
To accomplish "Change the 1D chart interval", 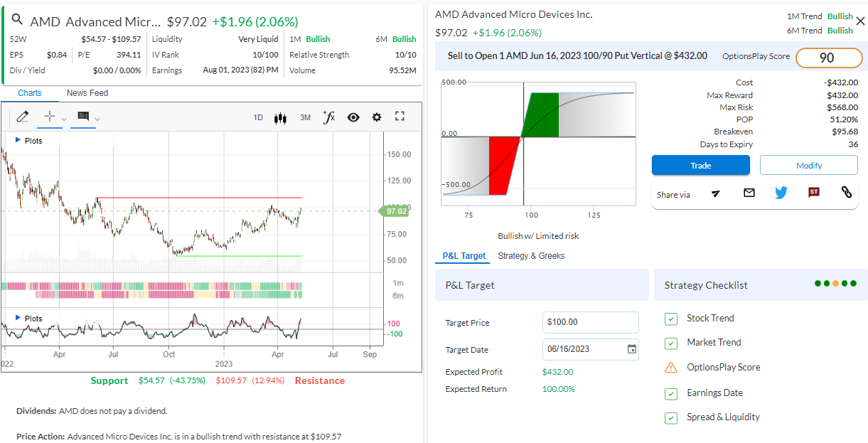I will [258, 117].
